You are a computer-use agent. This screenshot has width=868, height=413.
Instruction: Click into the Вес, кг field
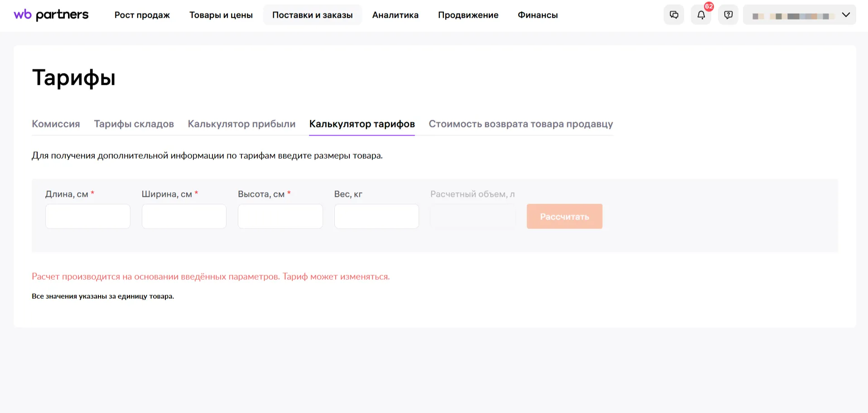376,216
